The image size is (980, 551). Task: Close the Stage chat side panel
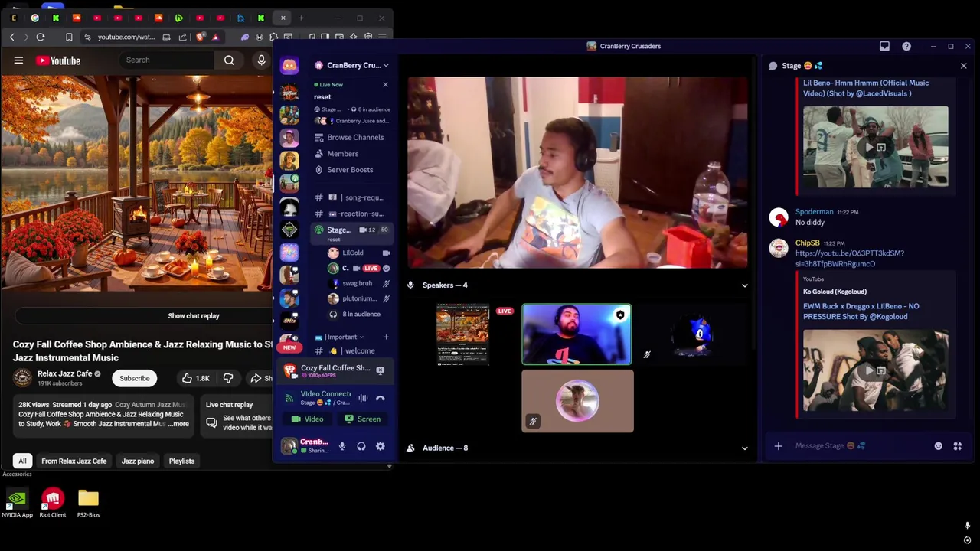point(963,66)
